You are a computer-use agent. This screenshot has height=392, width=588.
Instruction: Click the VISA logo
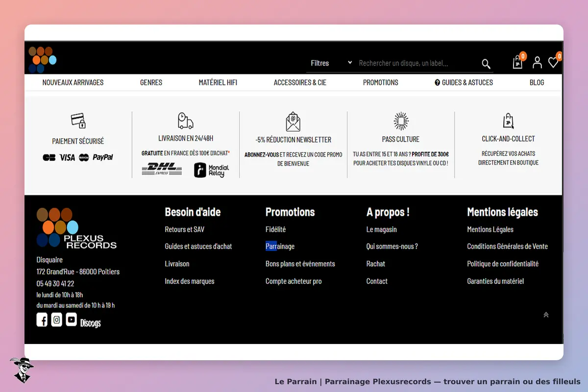point(67,157)
